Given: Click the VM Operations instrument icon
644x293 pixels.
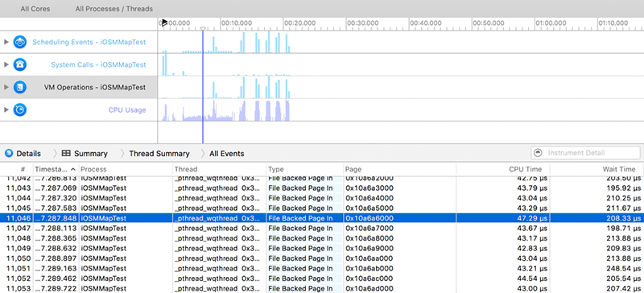Looking at the screenshot, I should (x=19, y=87).
